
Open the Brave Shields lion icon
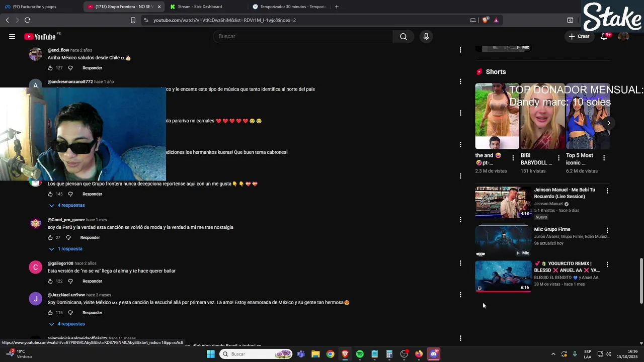click(485, 20)
